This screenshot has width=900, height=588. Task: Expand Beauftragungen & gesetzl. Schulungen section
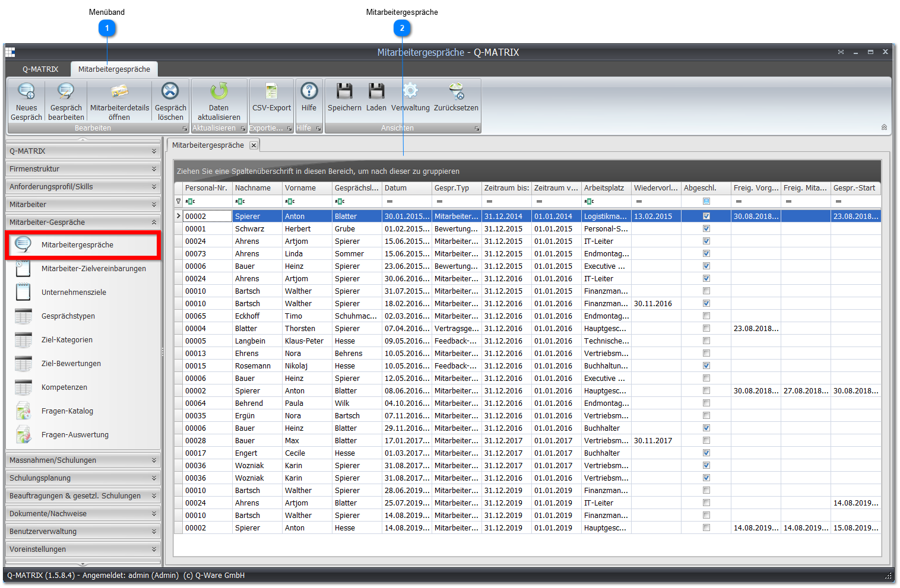point(83,496)
